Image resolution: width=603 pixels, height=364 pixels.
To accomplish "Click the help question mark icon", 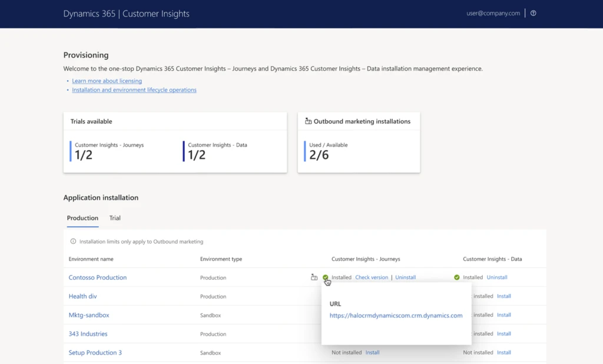I will pos(534,14).
